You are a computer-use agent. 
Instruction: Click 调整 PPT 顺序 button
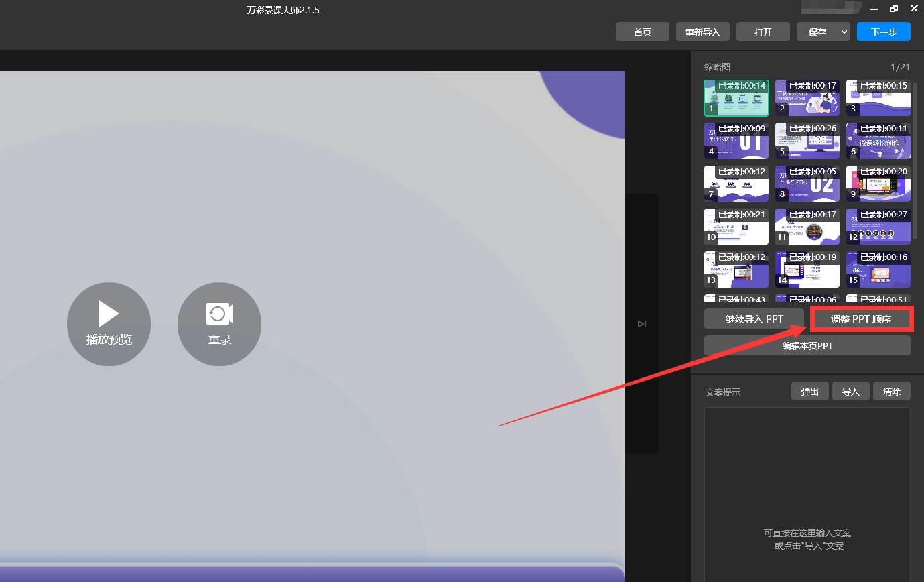[861, 319]
